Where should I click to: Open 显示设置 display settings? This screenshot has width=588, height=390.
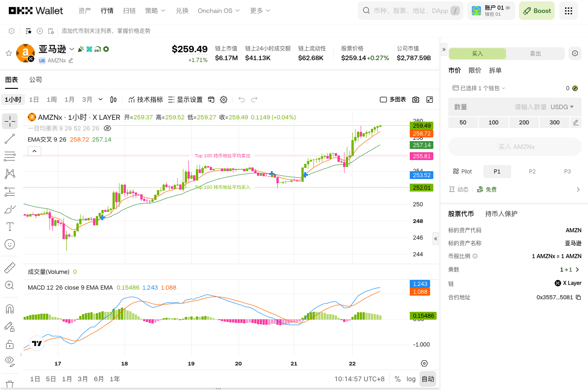pos(185,99)
